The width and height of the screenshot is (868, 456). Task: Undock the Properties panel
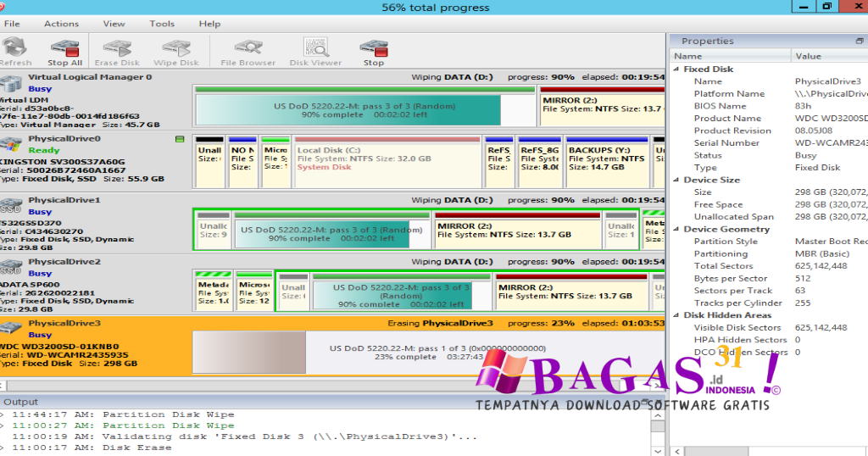(x=860, y=41)
